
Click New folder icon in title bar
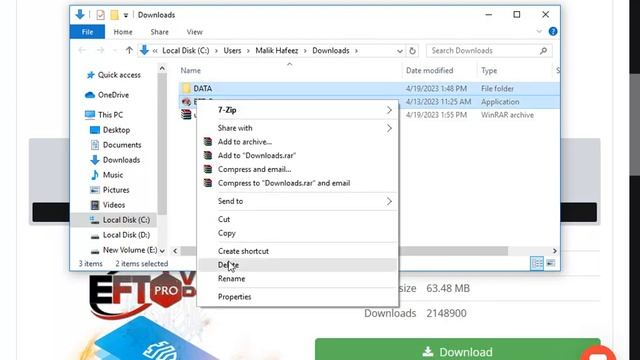click(115, 15)
